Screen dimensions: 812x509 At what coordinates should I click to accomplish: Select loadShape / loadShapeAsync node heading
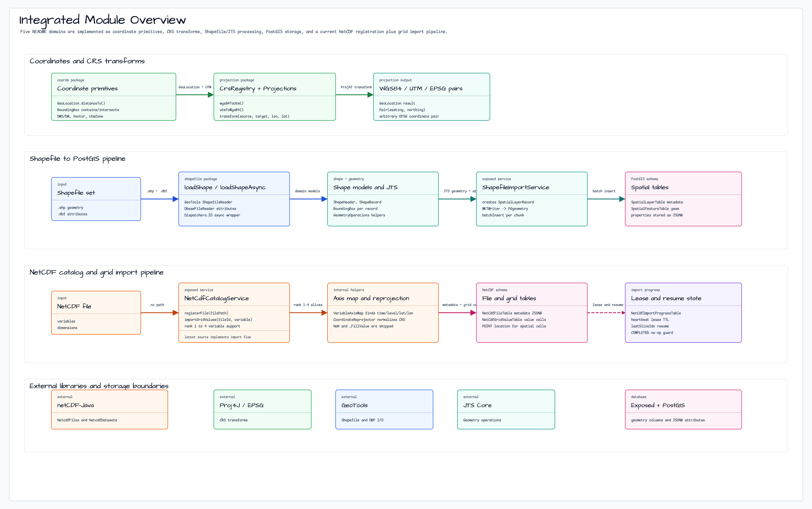click(225, 187)
